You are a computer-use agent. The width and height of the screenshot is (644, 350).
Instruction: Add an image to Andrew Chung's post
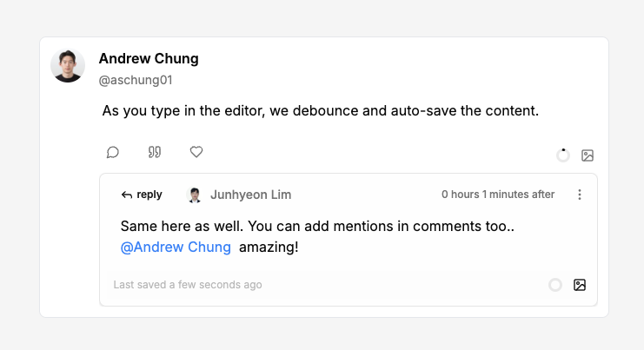588,155
